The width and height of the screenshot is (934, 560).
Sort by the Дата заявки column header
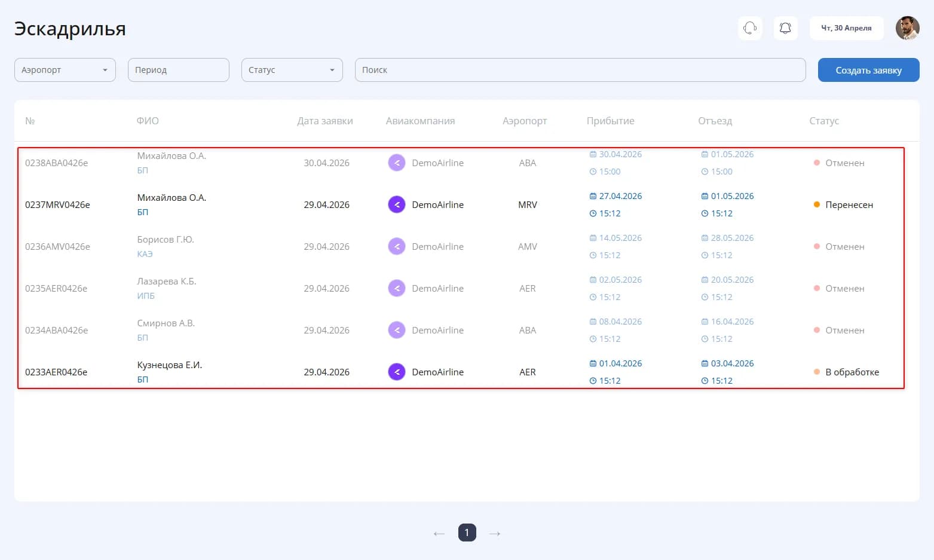[325, 121]
